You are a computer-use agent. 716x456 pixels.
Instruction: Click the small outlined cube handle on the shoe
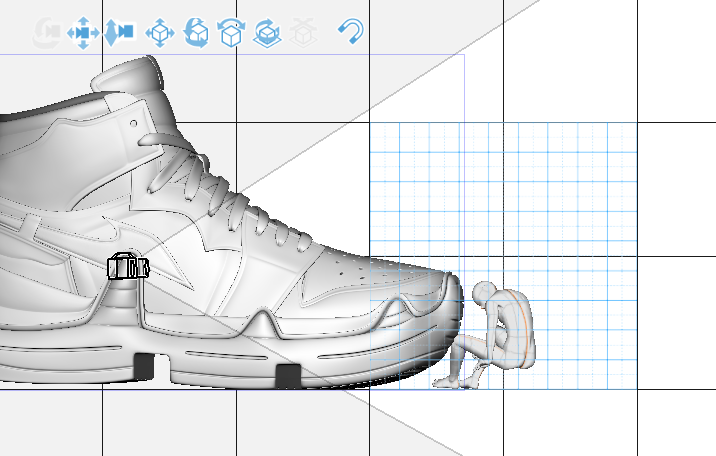point(128,266)
